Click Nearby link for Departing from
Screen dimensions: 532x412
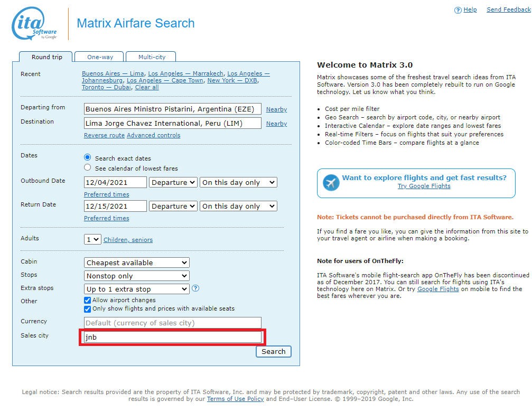[276, 109]
